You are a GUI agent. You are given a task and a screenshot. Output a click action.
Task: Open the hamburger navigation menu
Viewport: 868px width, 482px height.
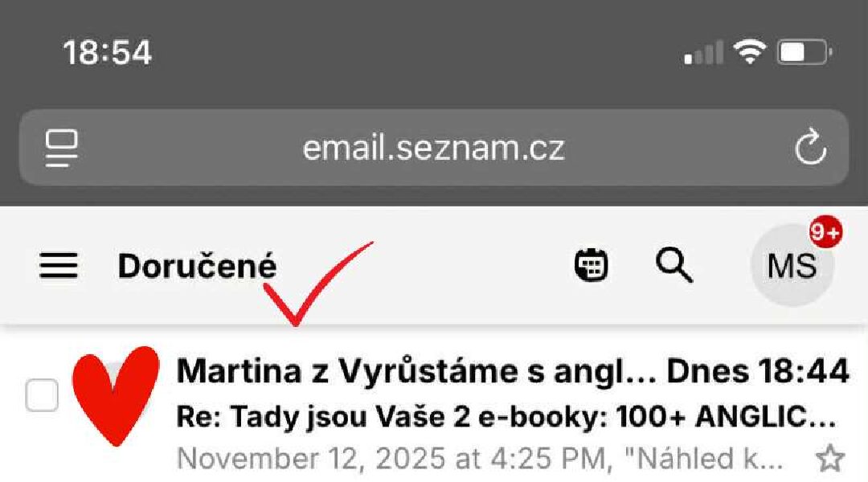click(58, 266)
